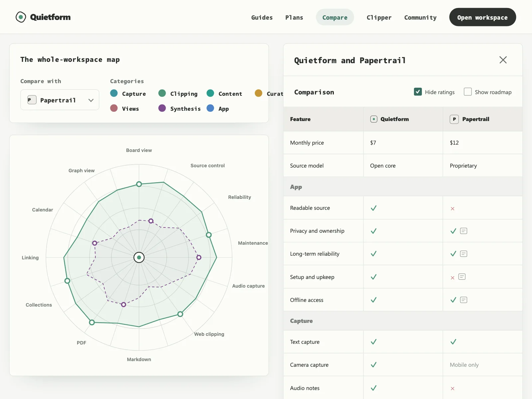Toggle the Content category swatch
The height and width of the screenshot is (399, 532).
[x=210, y=93]
